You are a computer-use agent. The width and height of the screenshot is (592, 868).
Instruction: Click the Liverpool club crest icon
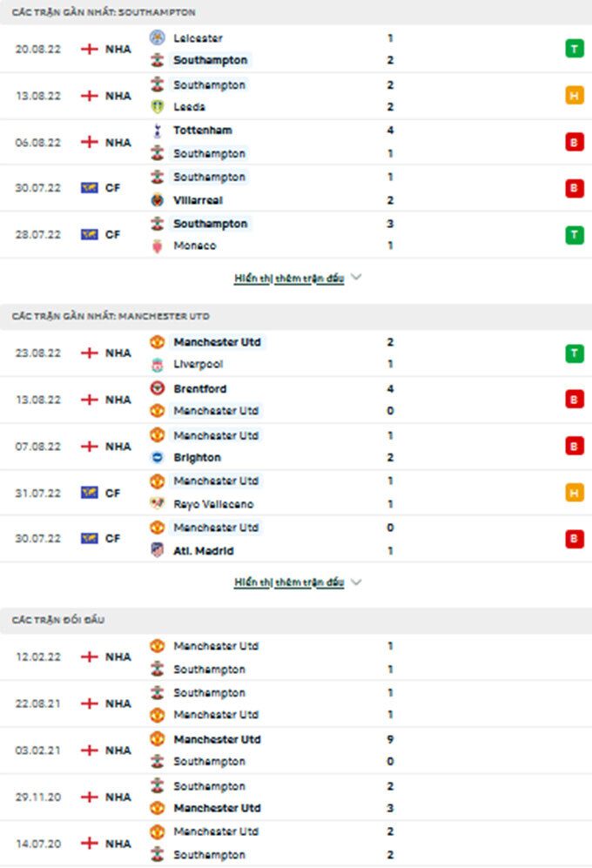tap(157, 364)
